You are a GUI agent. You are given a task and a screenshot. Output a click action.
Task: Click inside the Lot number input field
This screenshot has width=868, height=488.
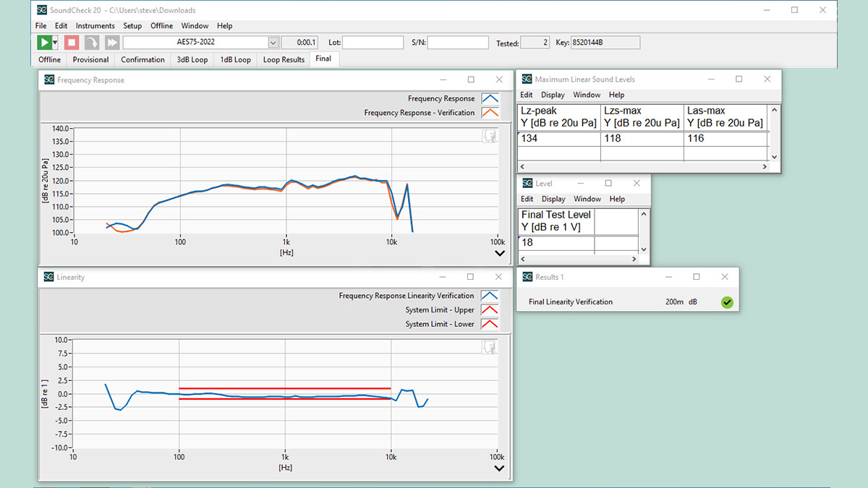point(372,42)
